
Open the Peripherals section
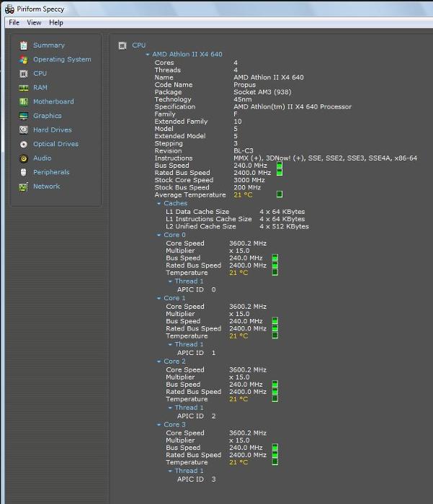[x=51, y=172]
